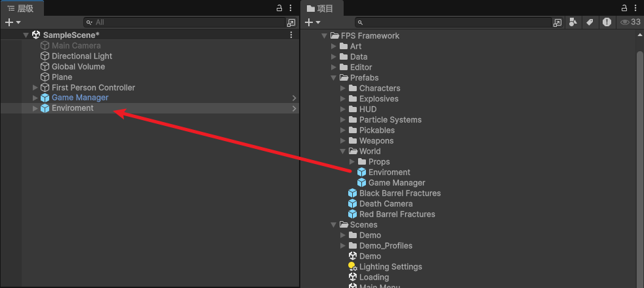Click Red Barrel Fractures prefab icon
Image resolution: width=644 pixels, height=288 pixels.
coord(352,214)
